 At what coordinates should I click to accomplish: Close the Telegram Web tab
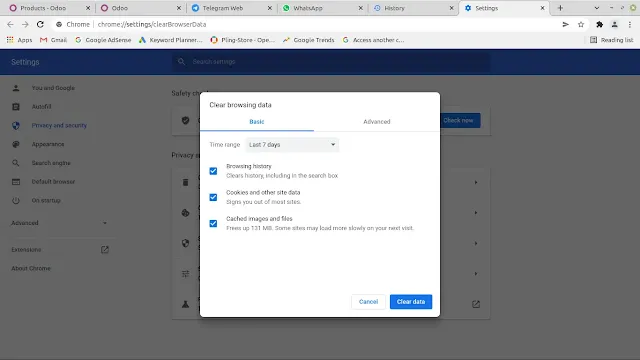click(x=270, y=8)
